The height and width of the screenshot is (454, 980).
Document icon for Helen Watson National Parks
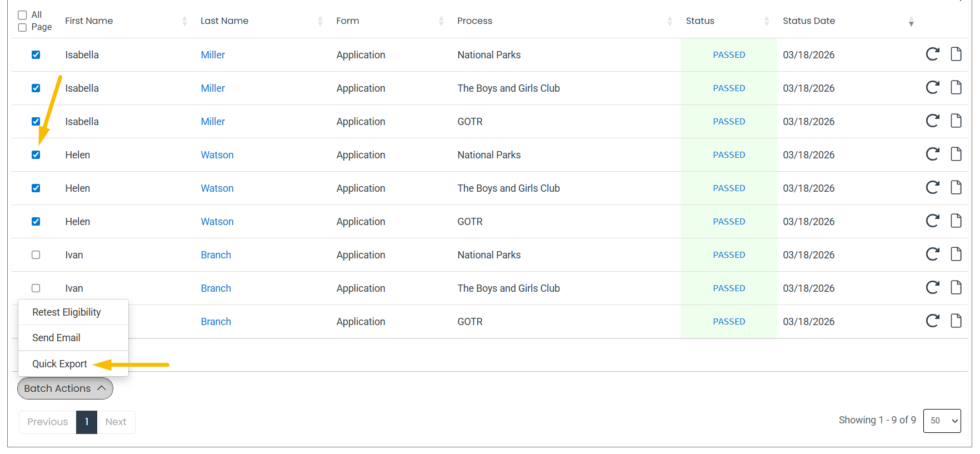(x=956, y=154)
